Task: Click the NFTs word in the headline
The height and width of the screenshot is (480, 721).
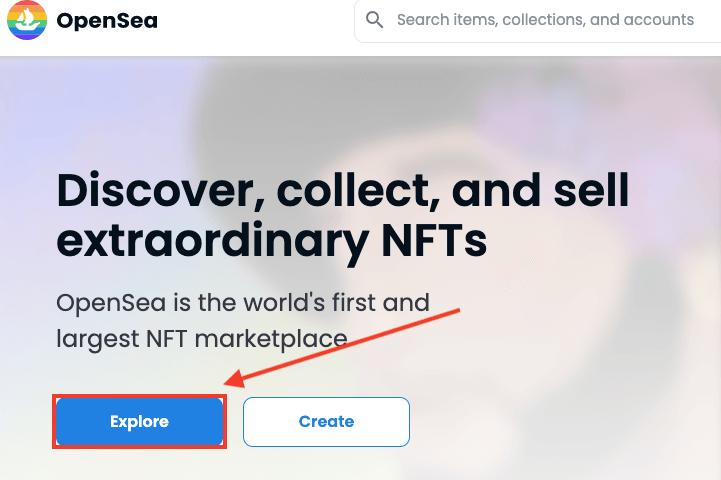Action: pyautogui.click(x=434, y=240)
